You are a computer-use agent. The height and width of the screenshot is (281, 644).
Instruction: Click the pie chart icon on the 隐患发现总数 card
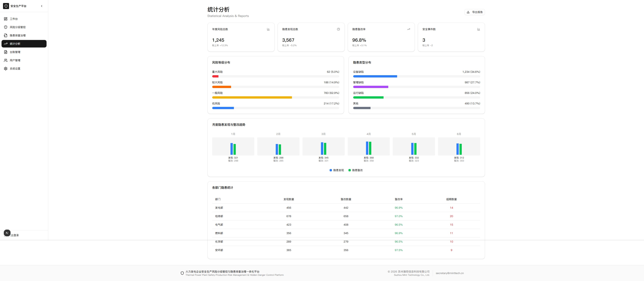click(338, 29)
